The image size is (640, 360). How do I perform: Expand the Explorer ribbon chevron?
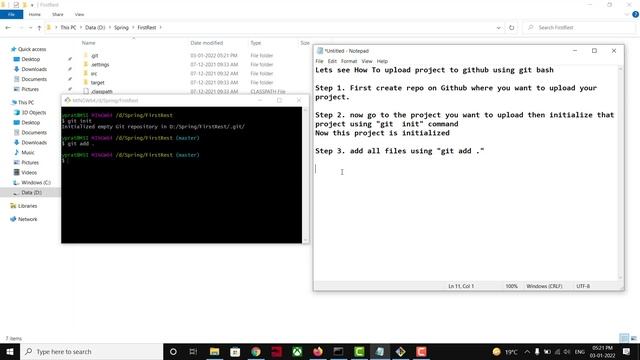(627, 14)
